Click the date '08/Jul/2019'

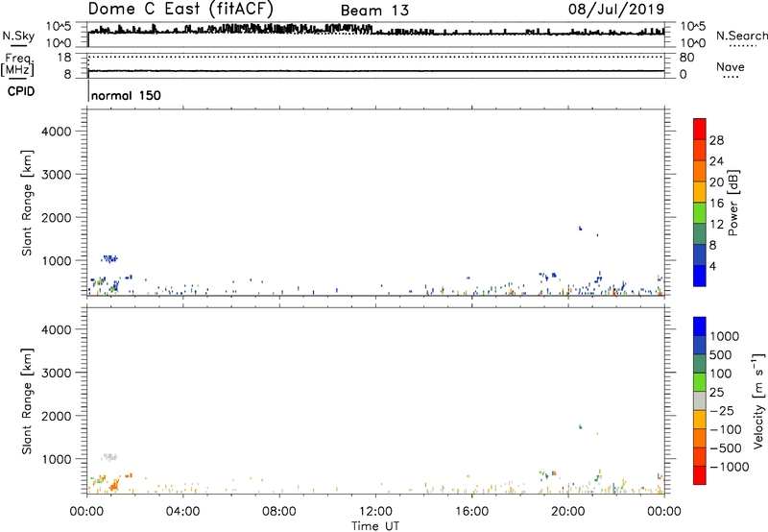click(616, 9)
